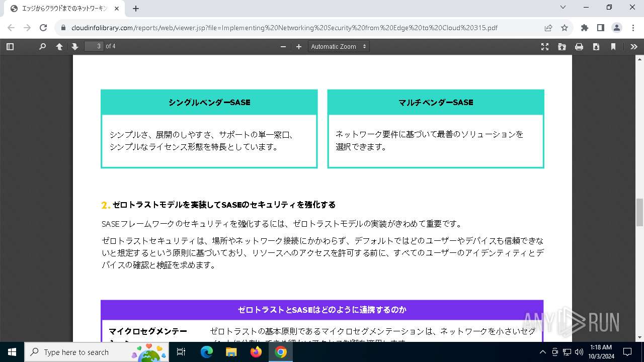This screenshot has height=362, width=644.
Task: Switch to Chrome on taskbar
Action: pos(281,352)
